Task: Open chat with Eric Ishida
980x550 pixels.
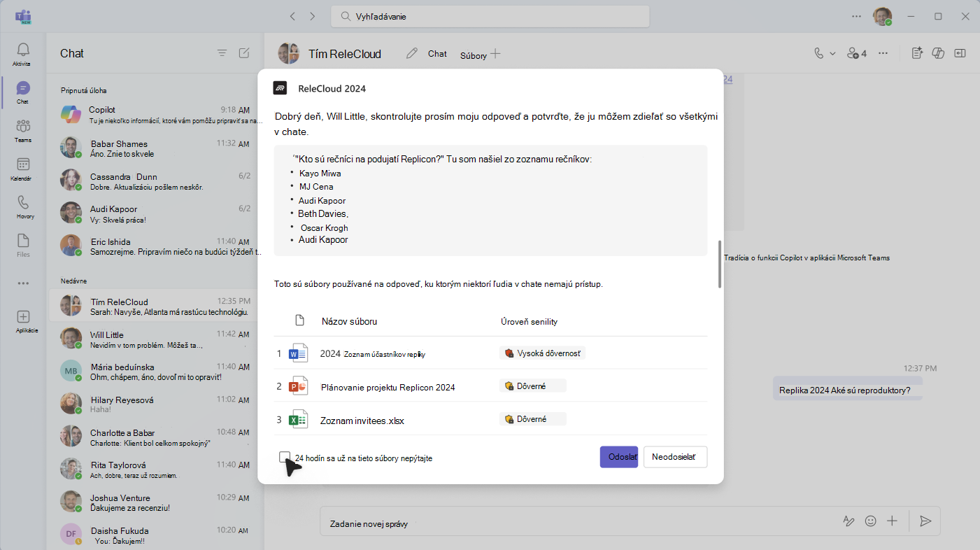Action: coord(155,246)
